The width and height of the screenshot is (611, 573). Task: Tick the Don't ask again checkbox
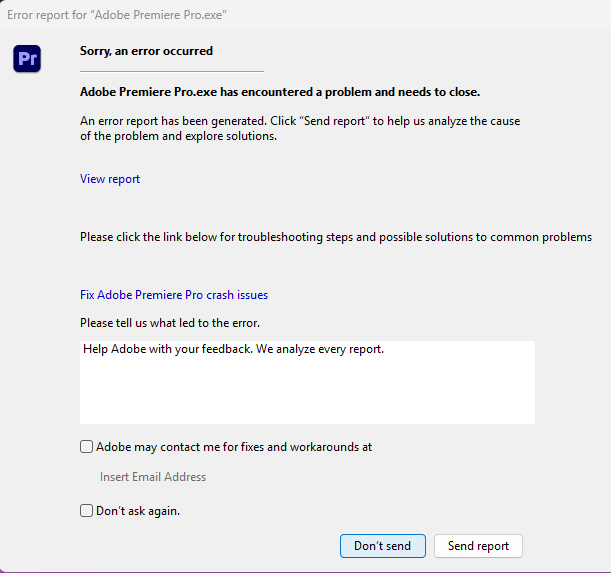(x=87, y=510)
